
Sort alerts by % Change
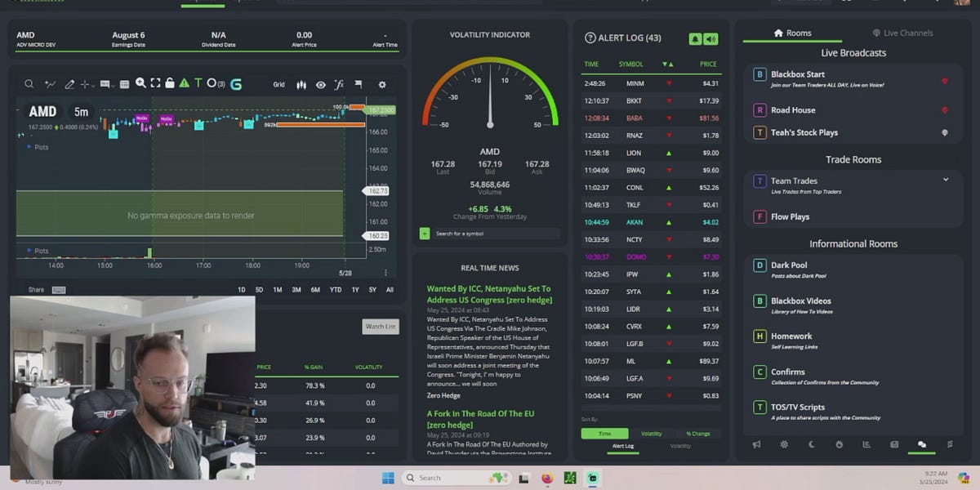pos(698,434)
